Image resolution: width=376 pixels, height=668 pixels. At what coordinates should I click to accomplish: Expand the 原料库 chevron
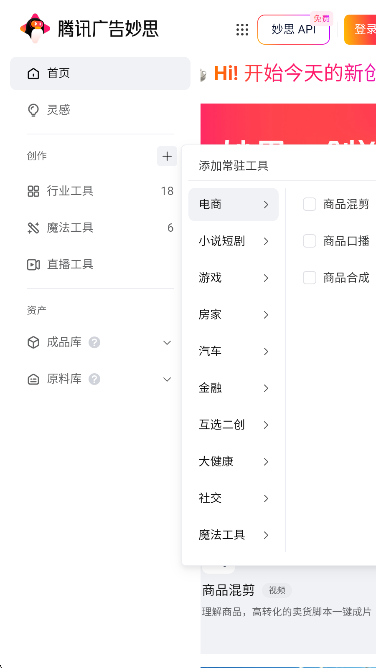(x=167, y=379)
